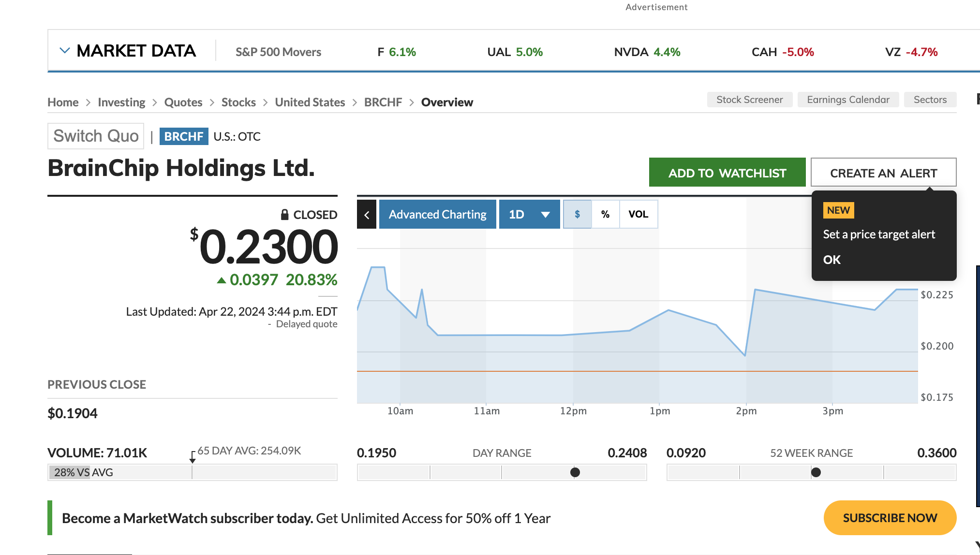Open Advanced Charting
980x555 pixels.
pos(438,214)
